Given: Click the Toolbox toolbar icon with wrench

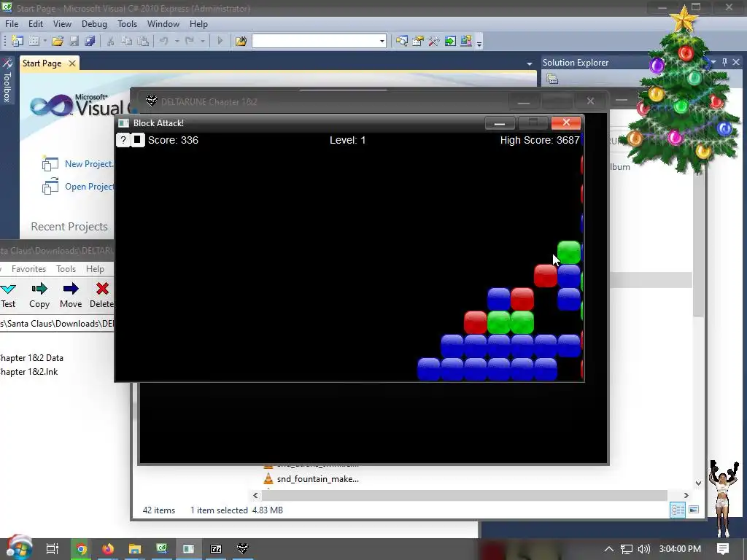Looking at the screenshot, I should (x=433, y=42).
